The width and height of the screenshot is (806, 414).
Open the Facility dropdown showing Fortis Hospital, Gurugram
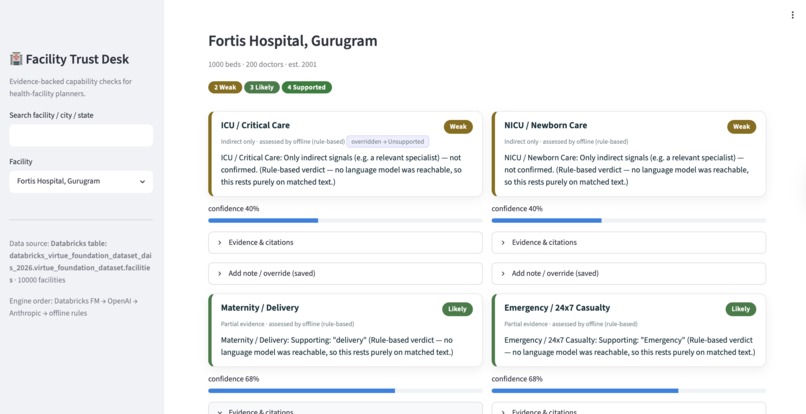pos(81,182)
